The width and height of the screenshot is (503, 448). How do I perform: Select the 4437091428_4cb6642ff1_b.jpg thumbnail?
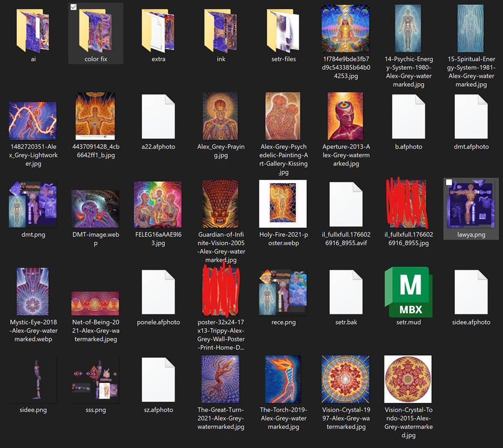(x=95, y=116)
